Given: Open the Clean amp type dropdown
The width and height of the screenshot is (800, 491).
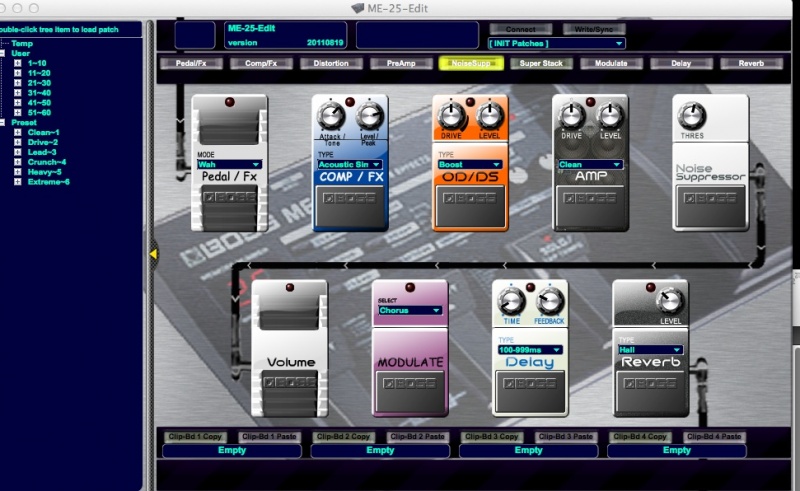Looking at the screenshot, I should coord(590,164).
